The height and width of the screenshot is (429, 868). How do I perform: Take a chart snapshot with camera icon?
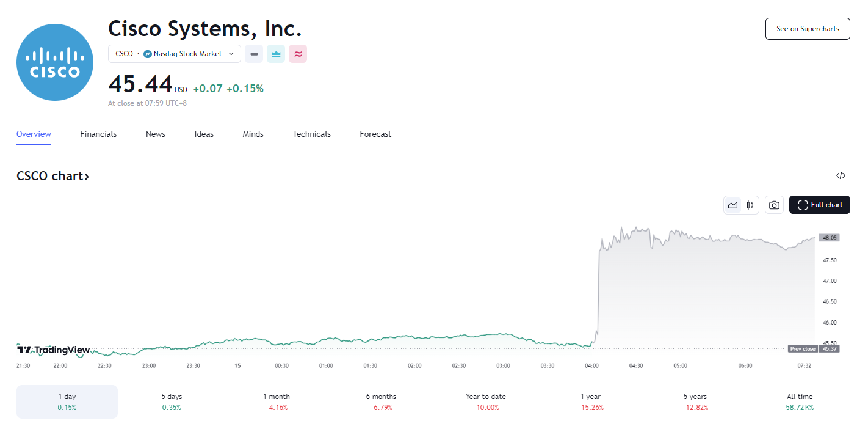(774, 205)
